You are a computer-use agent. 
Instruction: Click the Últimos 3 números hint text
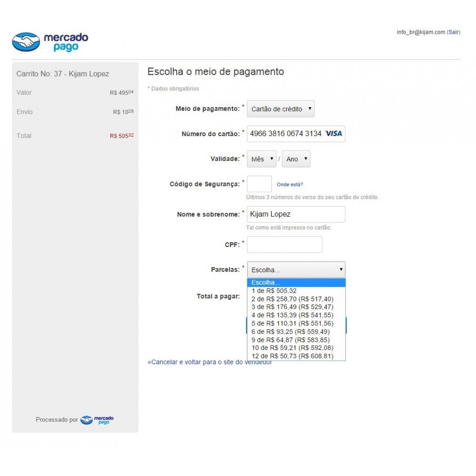[312, 197]
